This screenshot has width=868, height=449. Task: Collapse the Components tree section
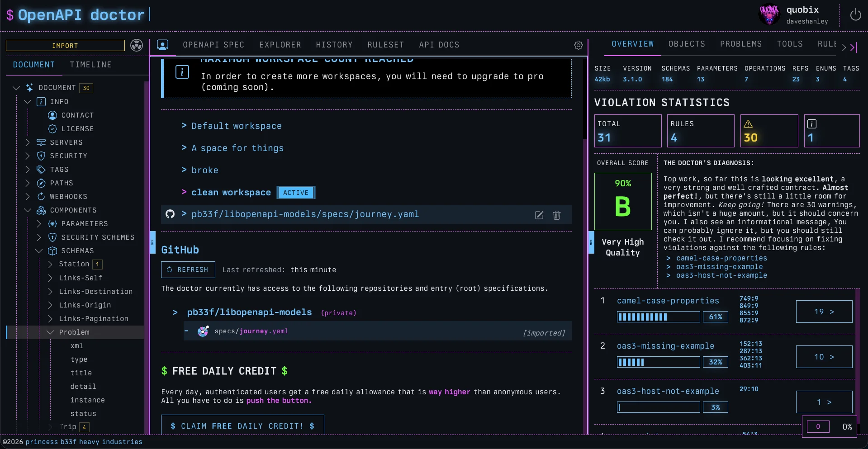tap(28, 210)
